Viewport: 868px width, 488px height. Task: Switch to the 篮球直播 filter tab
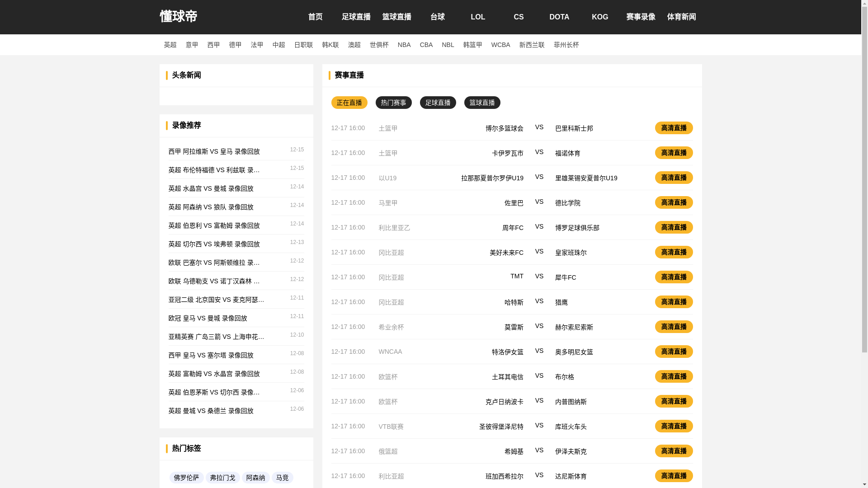[x=482, y=103]
